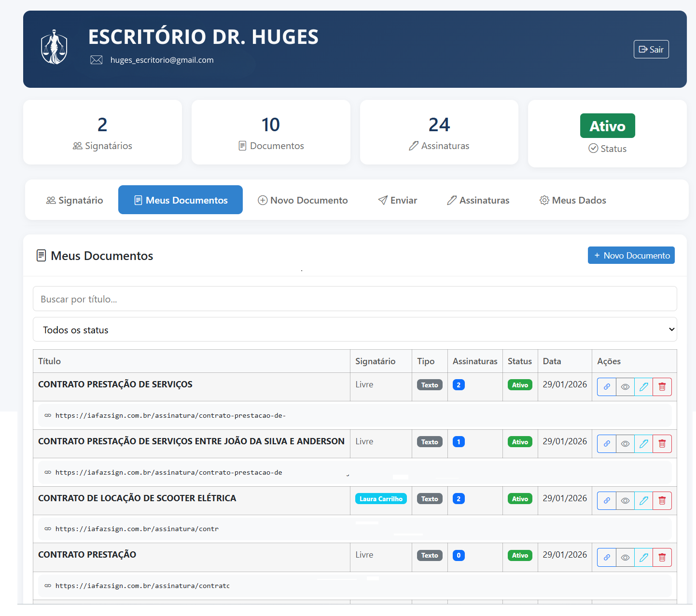Delete the CONTRATO DE LOCAÇÃO DE SCOOTER document
The height and width of the screenshot is (616, 696).
662,501
